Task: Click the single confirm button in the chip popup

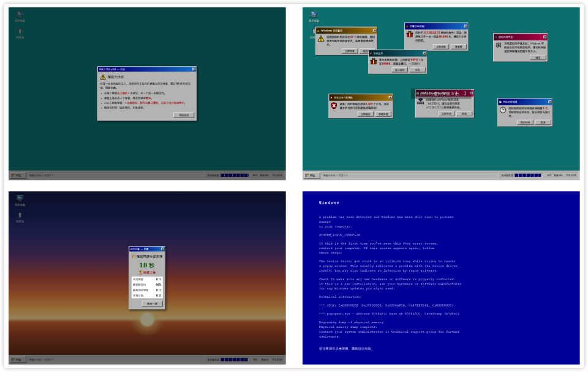Action: tap(538, 58)
